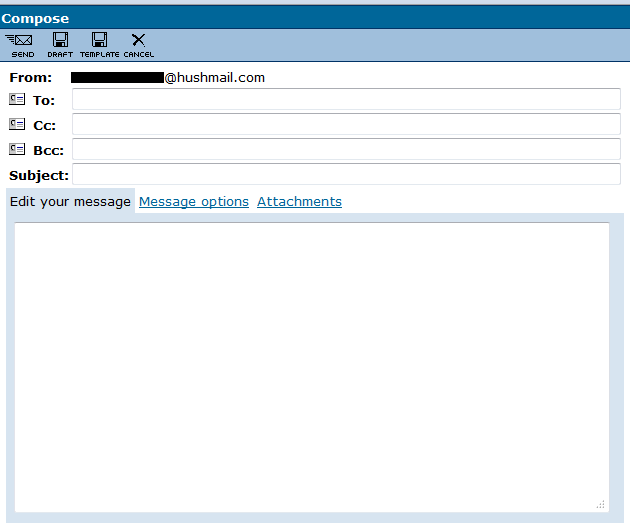This screenshot has width=630, height=531.
Task: Focus the Subject text field
Action: pyautogui.click(x=346, y=174)
